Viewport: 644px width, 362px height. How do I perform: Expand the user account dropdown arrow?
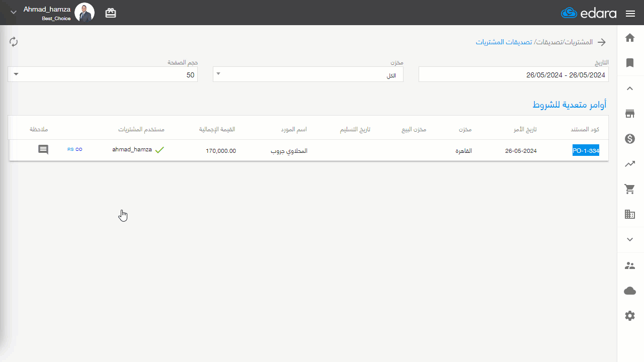[x=14, y=12]
